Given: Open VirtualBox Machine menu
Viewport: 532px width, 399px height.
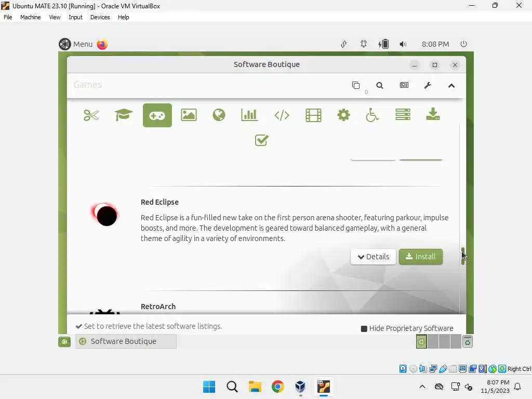Looking at the screenshot, I should point(30,17).
